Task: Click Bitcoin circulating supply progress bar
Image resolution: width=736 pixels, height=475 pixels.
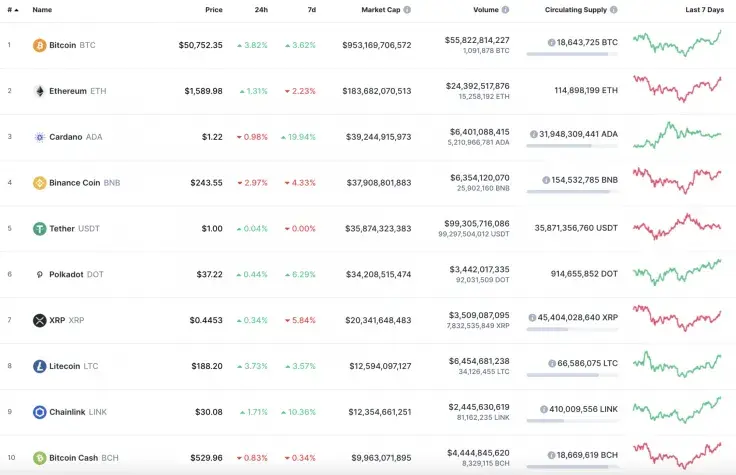Action: point(572,54)
